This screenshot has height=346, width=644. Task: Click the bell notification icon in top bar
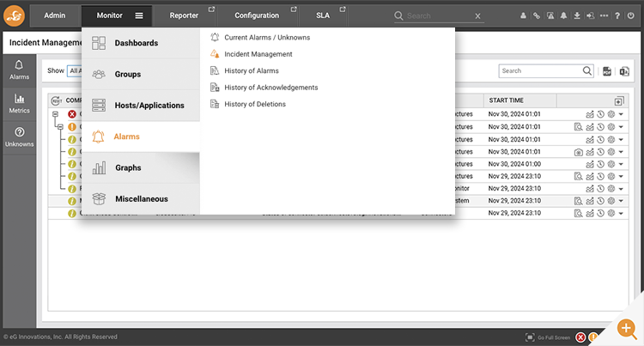tap(564, 15)
